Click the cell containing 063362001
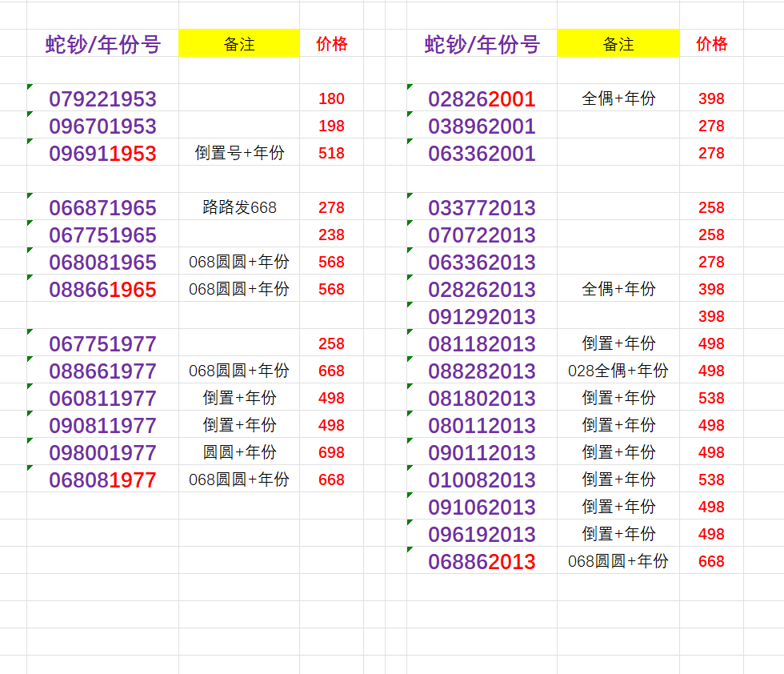 pyautogui.click(x=482, y=154)
